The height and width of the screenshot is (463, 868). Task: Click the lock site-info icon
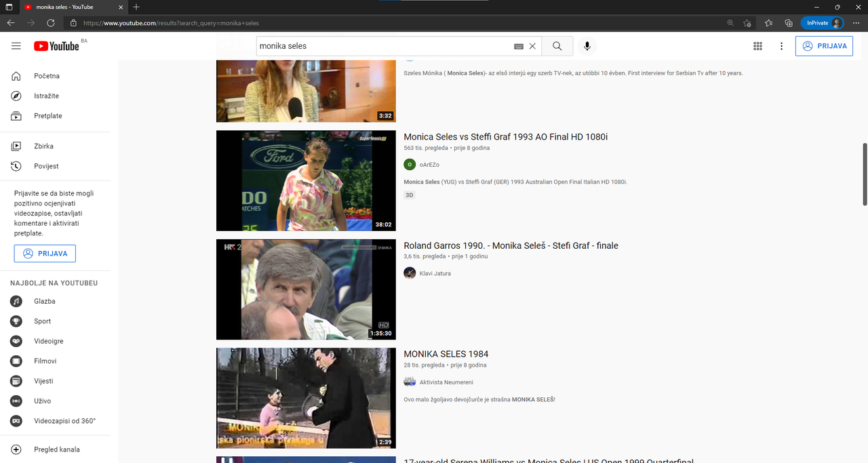click(x=73, y=23)
